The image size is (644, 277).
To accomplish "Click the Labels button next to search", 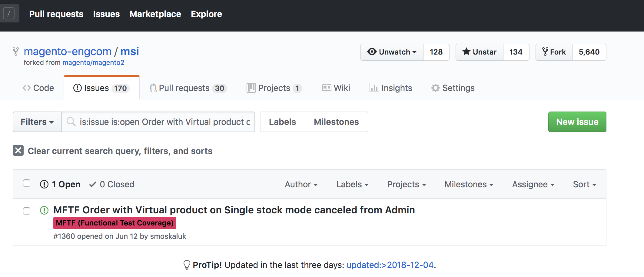I will [x=282, y=122].
